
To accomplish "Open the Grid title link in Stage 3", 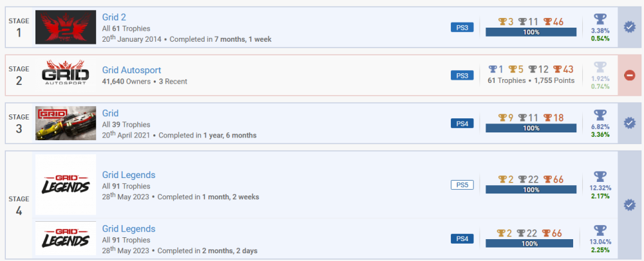I will (x=110, y=113).
